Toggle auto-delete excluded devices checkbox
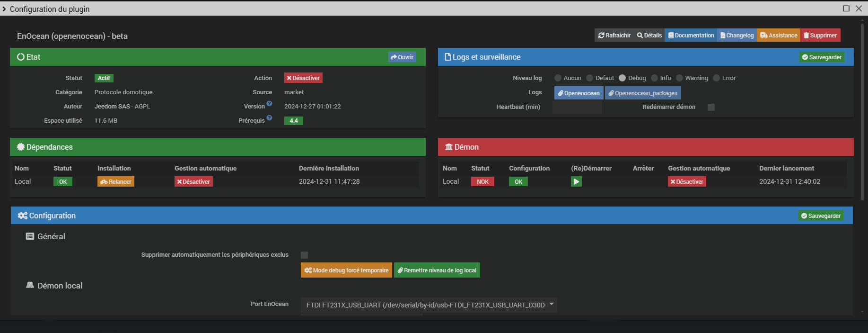 click(x=305, y=255)
